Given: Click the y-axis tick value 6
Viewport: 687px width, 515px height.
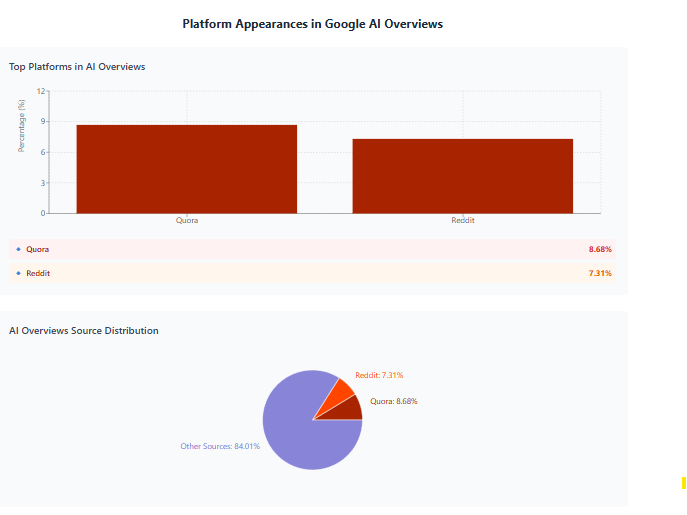Looking at the screenshot, I should (43, 152).
